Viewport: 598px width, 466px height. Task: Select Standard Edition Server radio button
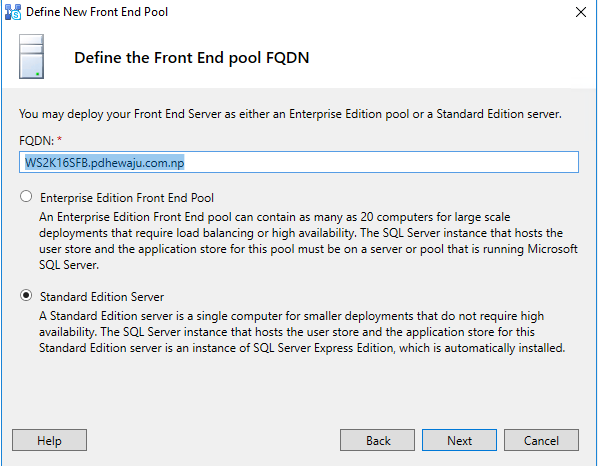[26, 296]
